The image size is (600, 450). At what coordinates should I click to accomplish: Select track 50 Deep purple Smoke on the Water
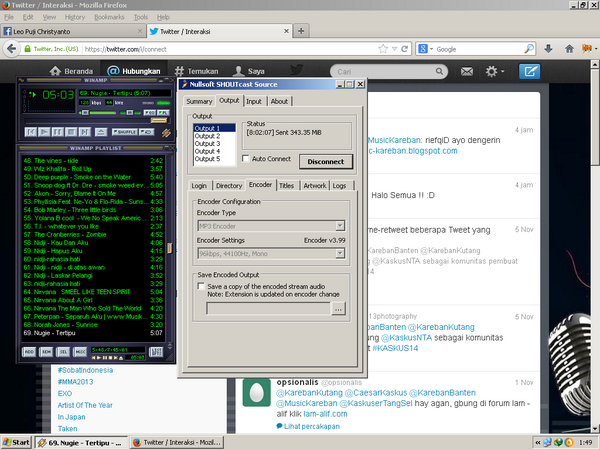click(93, 177)
